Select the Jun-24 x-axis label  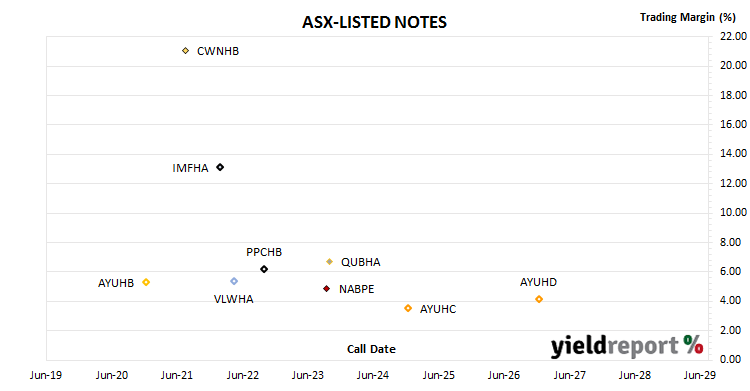click(373, 375)
